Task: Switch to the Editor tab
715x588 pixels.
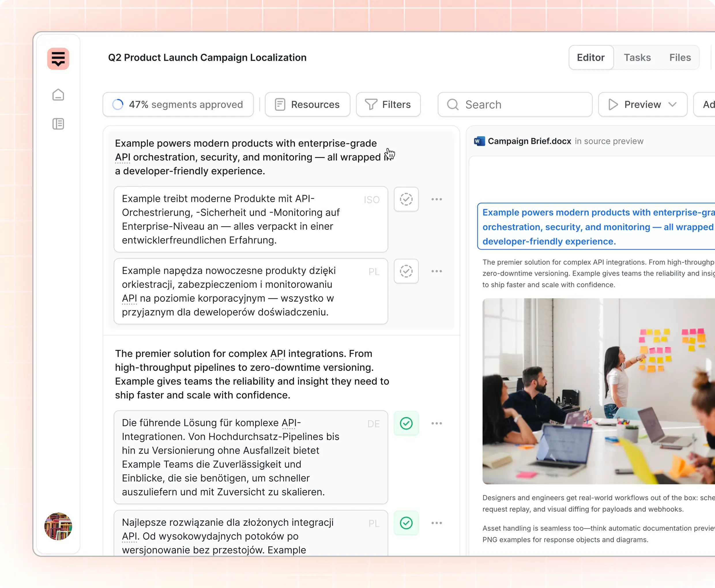Action: coord(591,58)
